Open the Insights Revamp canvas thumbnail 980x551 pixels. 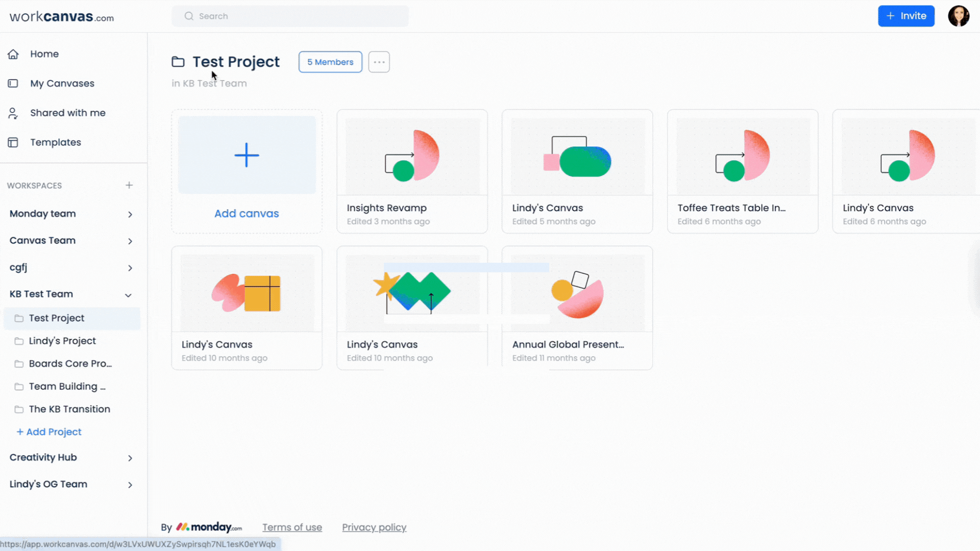[x=412, y=157]
